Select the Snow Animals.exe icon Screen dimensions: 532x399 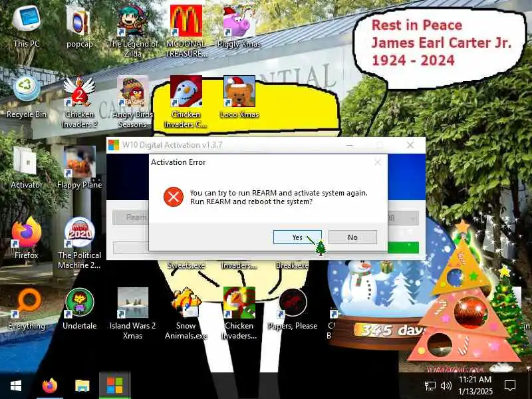(186, 313)
